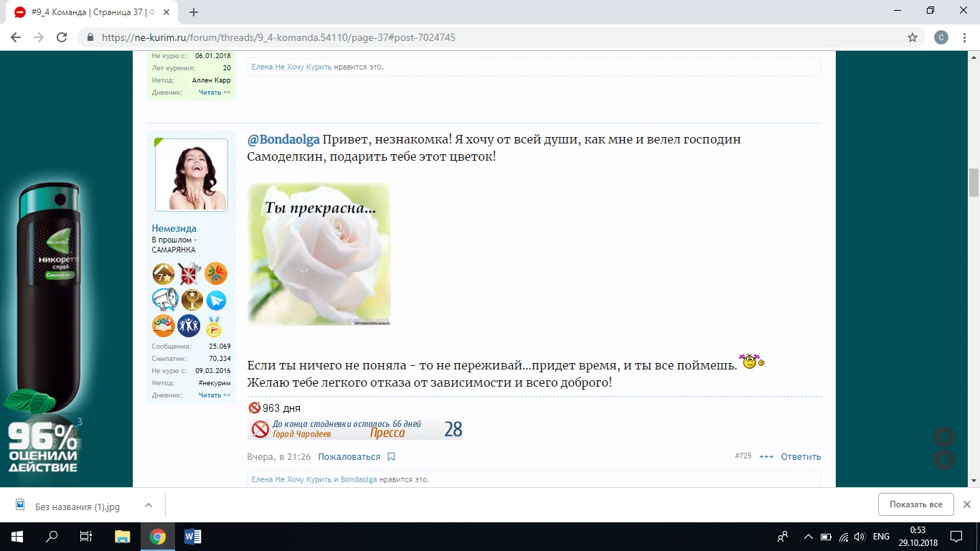The image size is (980, 551).
Task: Click the shield with crossed swords badge
Action: click(x=189, y=274)
